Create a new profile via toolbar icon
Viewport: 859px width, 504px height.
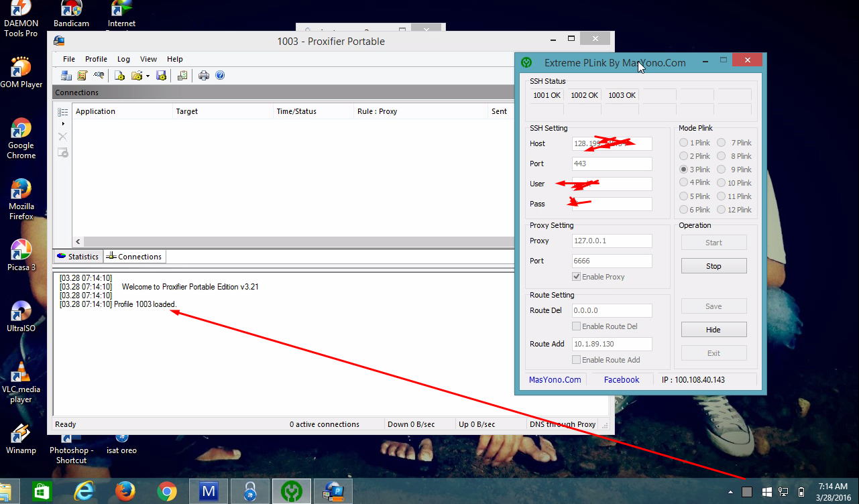pyautogui.click(x=119, y=75)
